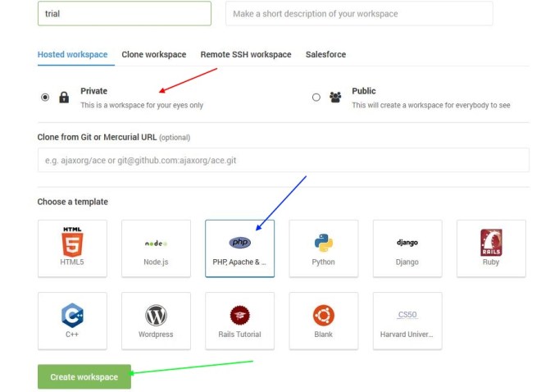Pick the C++ hexagon logo template
Screen dimensions: 541x392
click(x=72, y=315)
